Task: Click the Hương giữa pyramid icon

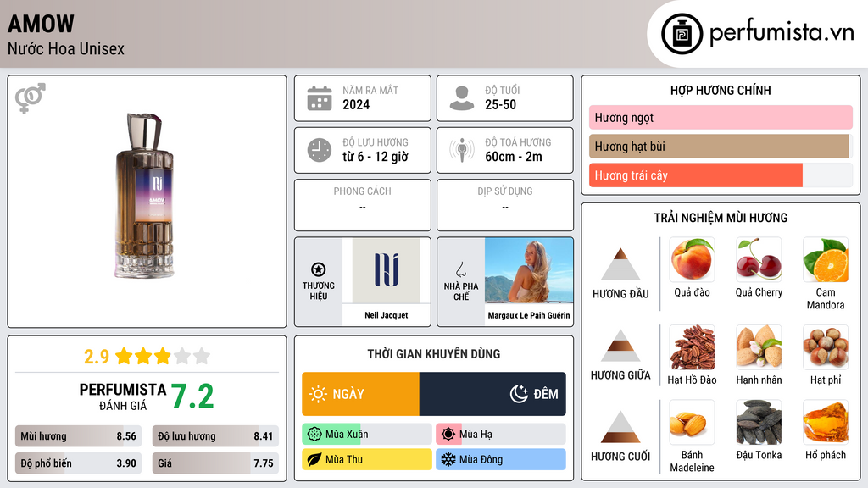Action: point(620,346)
